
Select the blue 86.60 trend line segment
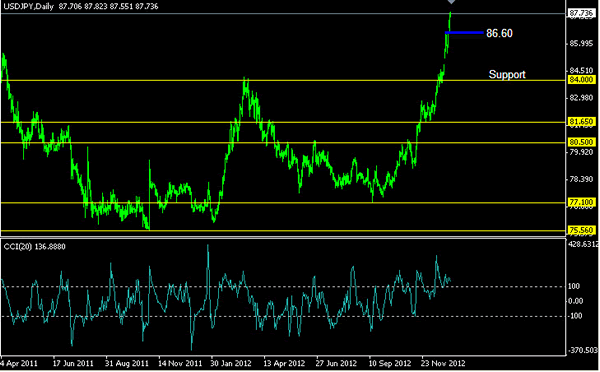coord(465,33)
